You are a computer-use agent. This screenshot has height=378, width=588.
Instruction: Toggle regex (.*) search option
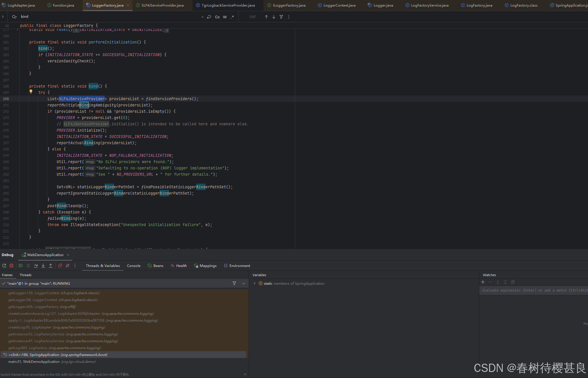(232, 17)
